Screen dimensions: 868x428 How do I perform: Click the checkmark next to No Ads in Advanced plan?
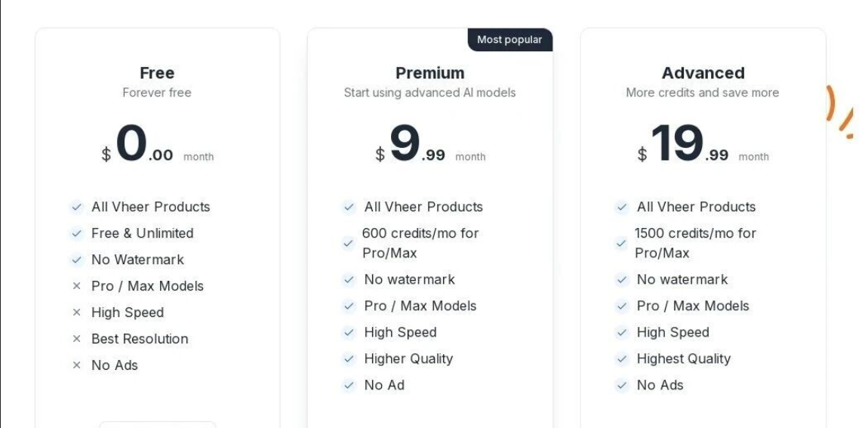click(x=621, y=385)
